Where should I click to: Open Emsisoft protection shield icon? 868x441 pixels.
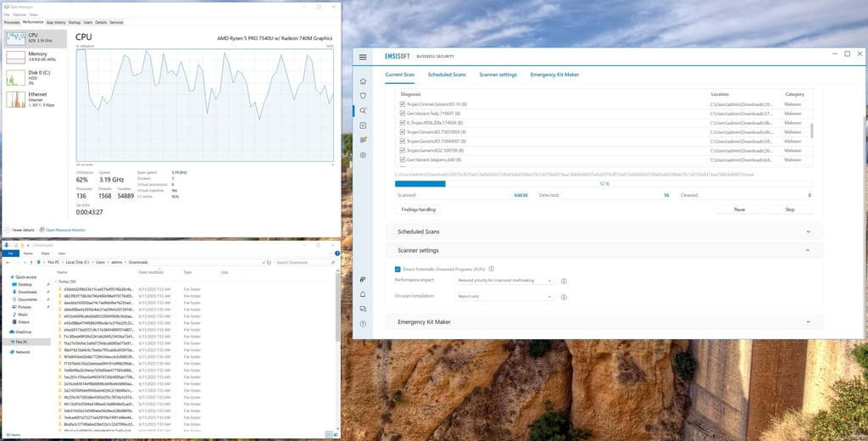pyautogui.click(x=363, y=96)
